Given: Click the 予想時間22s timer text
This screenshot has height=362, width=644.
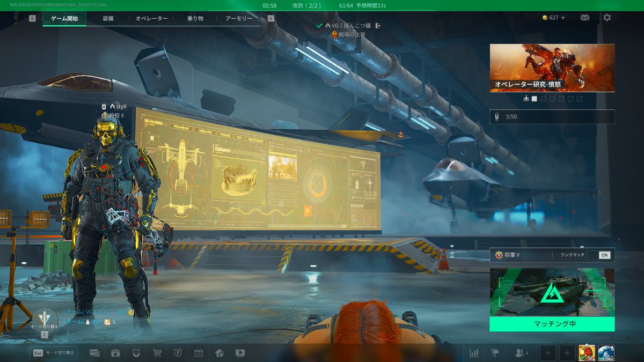Looking at the screenshot, I should [x=371, y=5].
